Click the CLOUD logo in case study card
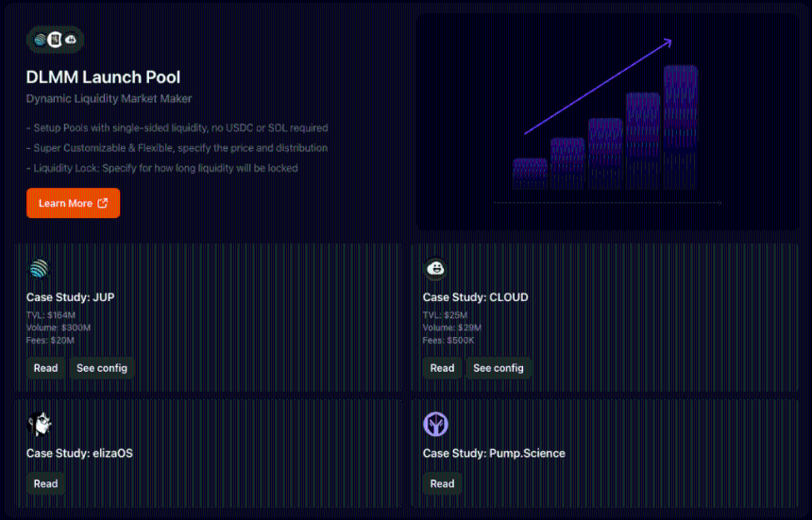Screen dimensions: 812x520 (x=435, y=269)
